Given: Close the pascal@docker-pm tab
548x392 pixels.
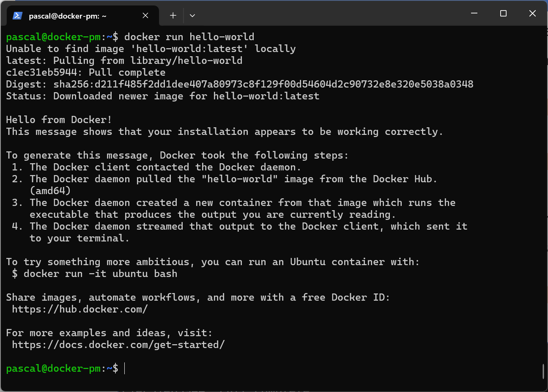Looking at the screenshot, I should click(145, 16).
